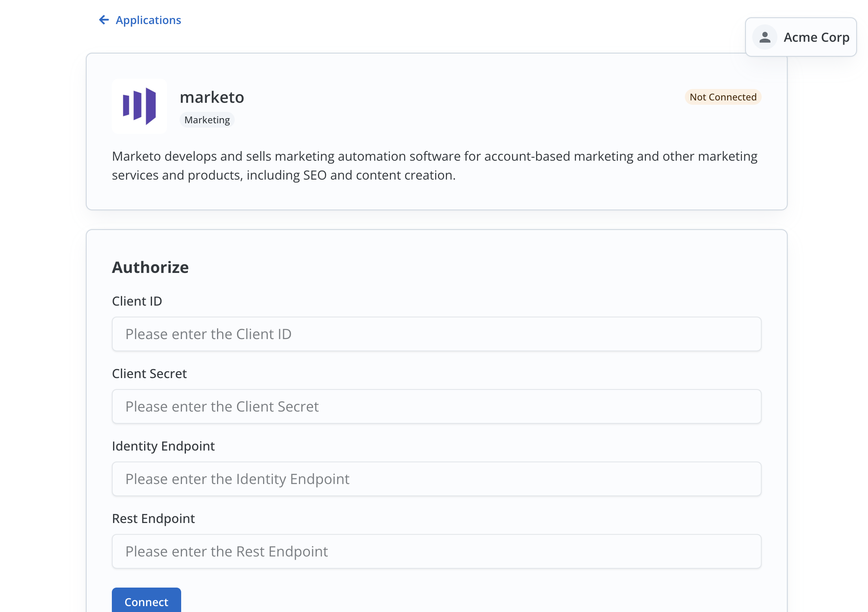The image size is (868, 612).
Task: Click the Identity Endpoint input field
Action: coord(436,479)
